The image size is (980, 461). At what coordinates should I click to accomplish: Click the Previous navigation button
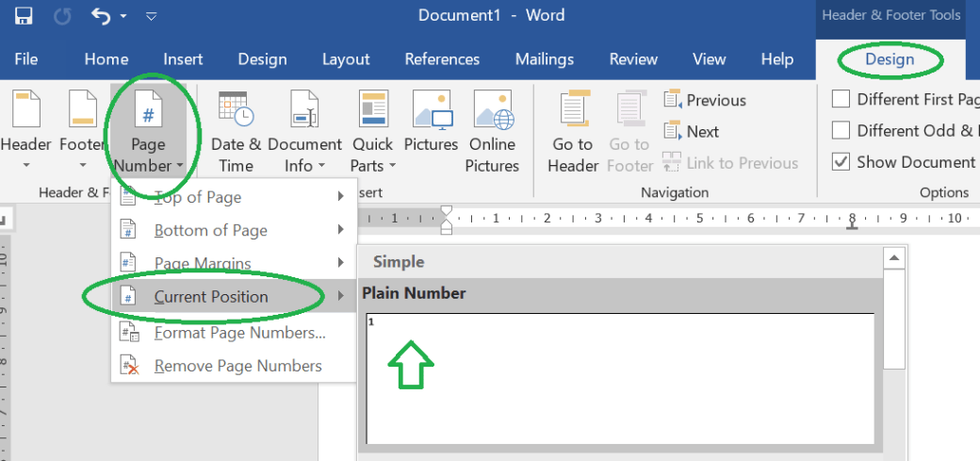705,101
